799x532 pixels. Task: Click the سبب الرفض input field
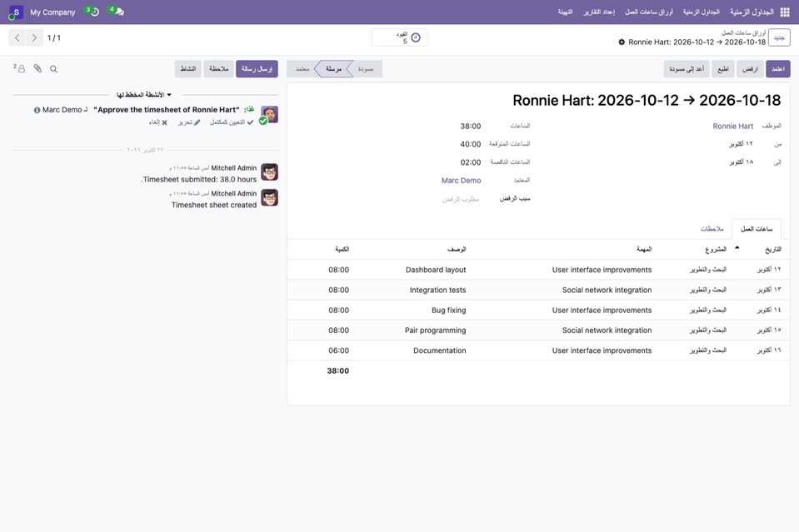click(410, 199)
